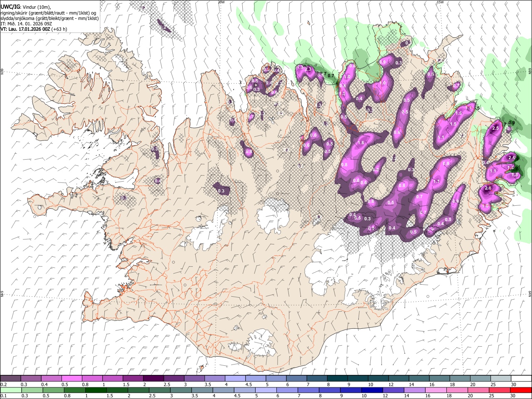
Task: Click the pale green swatch between 0.1 and 0.3
Action: [11, 390]
